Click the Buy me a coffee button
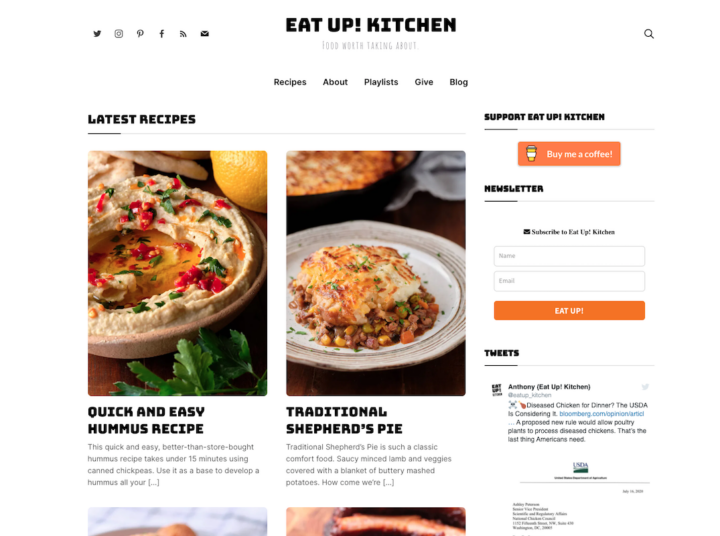 [569, 154]
